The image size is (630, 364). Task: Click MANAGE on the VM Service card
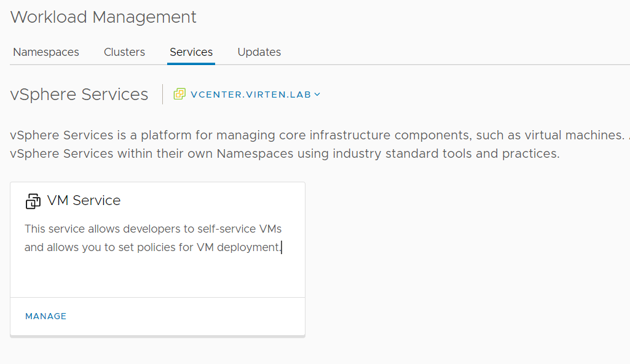[46, 316]
